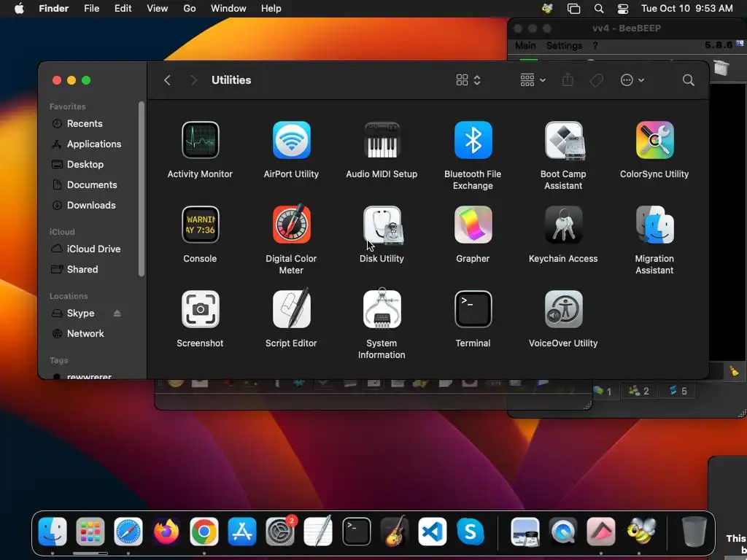Image resolution: width=747 pixels, height=560 pixels.
Task: Go forward in Finder window
Action: [193, 80]
